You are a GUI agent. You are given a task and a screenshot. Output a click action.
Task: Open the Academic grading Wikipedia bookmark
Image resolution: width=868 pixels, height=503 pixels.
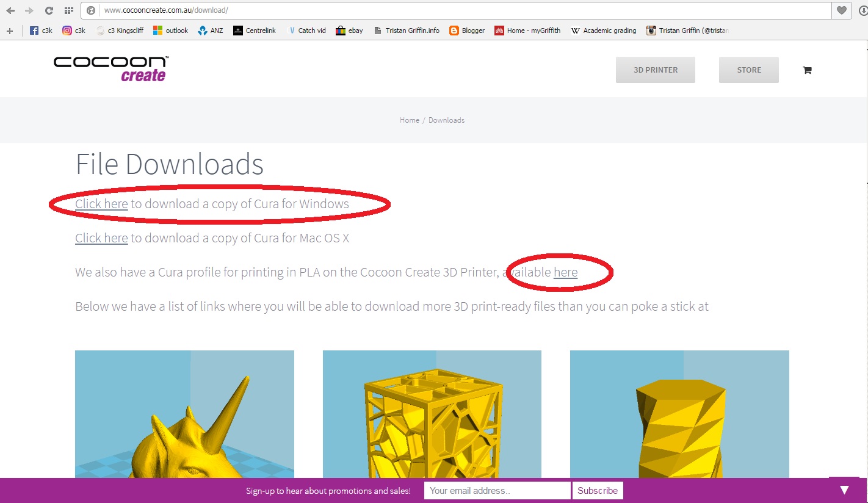coord(603,31)
